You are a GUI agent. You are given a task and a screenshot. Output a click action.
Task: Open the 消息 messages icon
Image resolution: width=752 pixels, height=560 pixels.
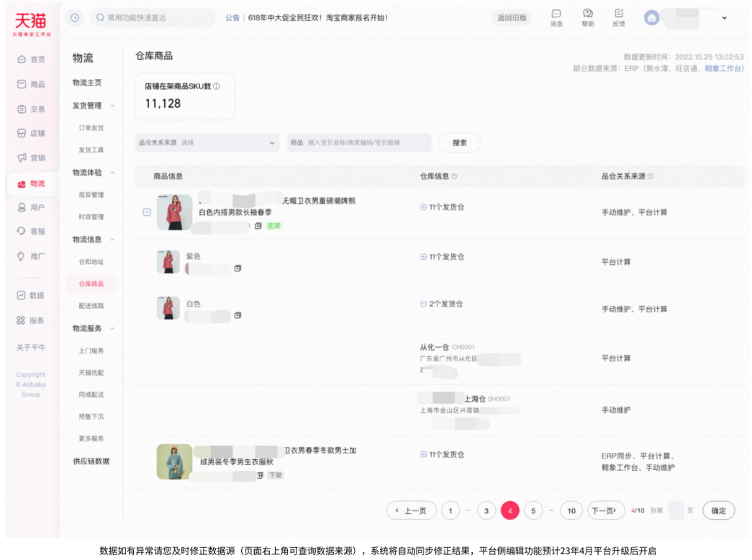tap(556, 17)
